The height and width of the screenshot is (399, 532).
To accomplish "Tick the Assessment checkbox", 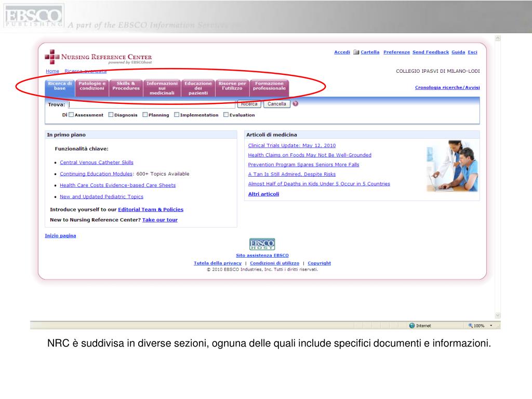I will [x=71, y=115].
